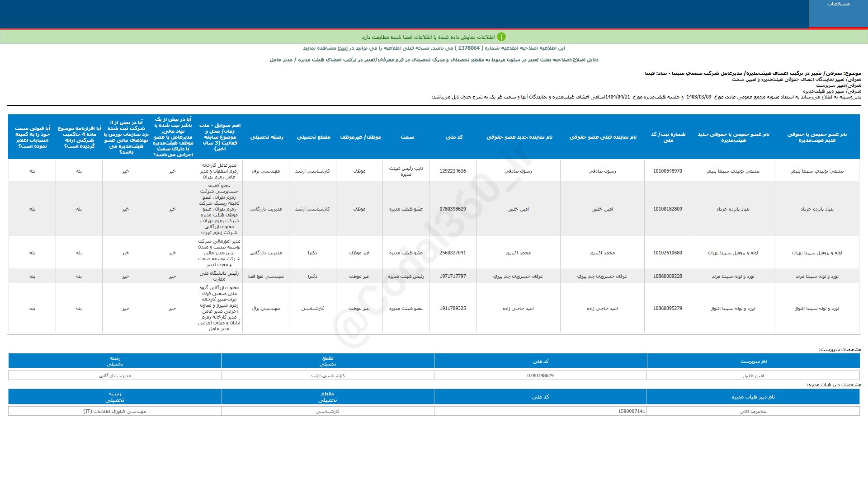
Task: Click the نام سرپرست header
Action: (x=753, y=361)
